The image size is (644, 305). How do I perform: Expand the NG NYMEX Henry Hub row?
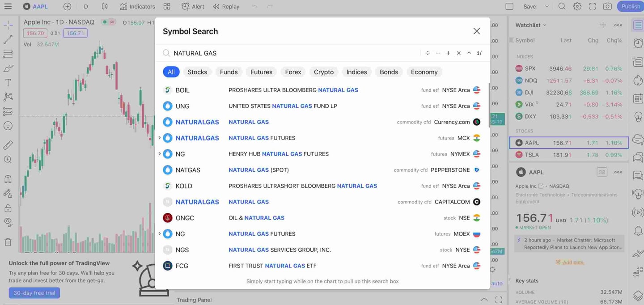click(x=160, y=154)
